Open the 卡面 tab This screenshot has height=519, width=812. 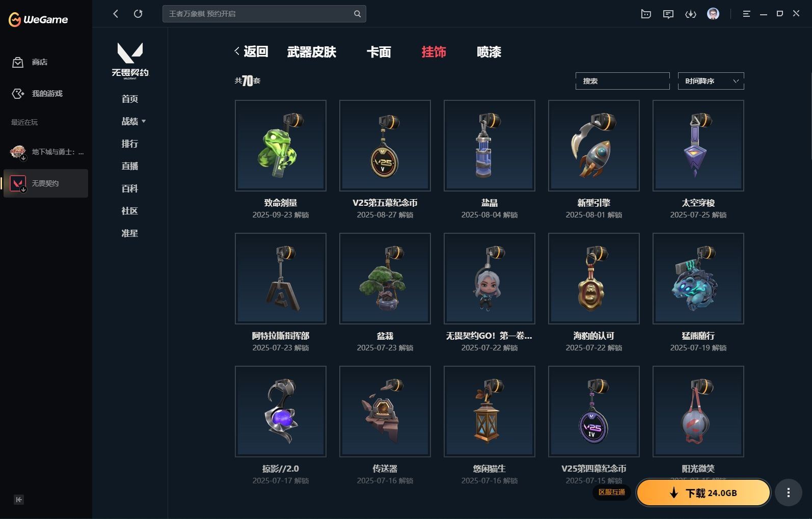[x=378, y=52]
